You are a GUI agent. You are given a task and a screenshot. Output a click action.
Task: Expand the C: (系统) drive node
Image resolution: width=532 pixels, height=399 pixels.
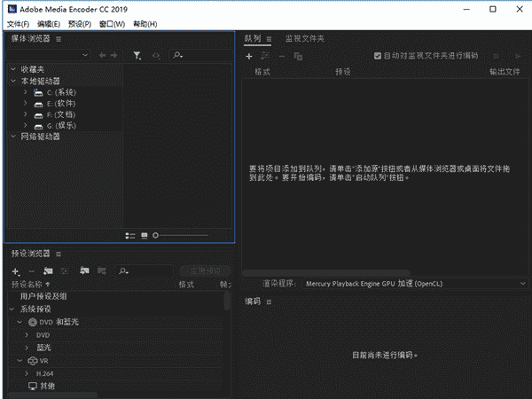(x=25, y=92)
